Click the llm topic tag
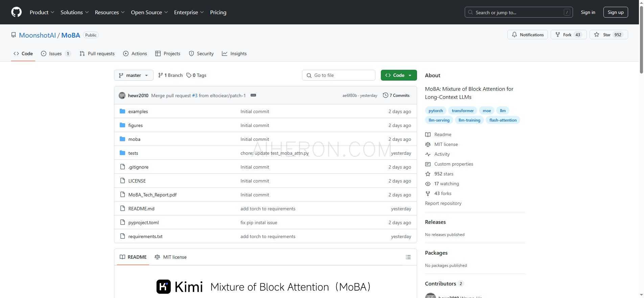 click(x=503, y=111)
